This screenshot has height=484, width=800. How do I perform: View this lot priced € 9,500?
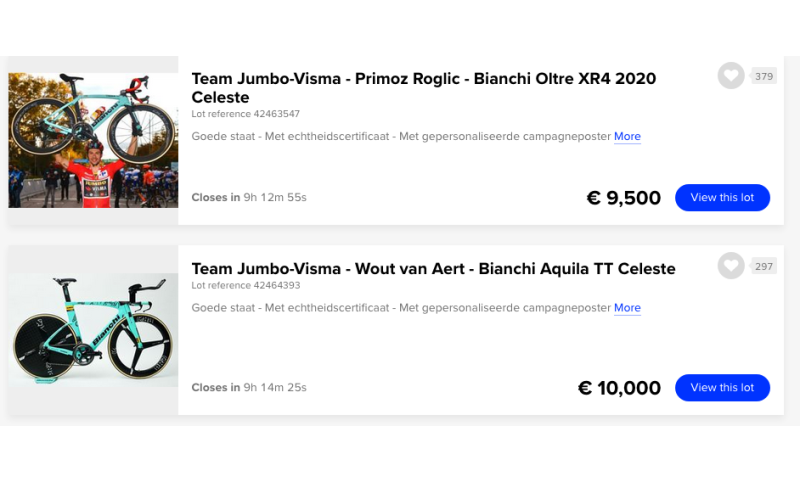click(722, 197)
